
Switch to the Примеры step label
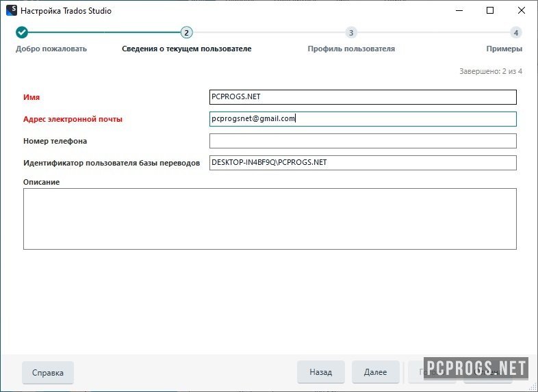pos(504,49)
